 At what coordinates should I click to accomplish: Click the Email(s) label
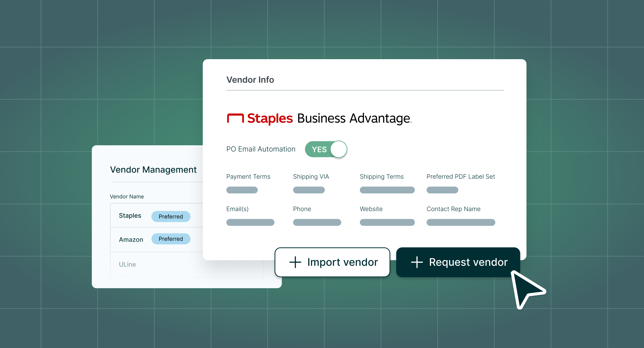(x=237, y=209)
